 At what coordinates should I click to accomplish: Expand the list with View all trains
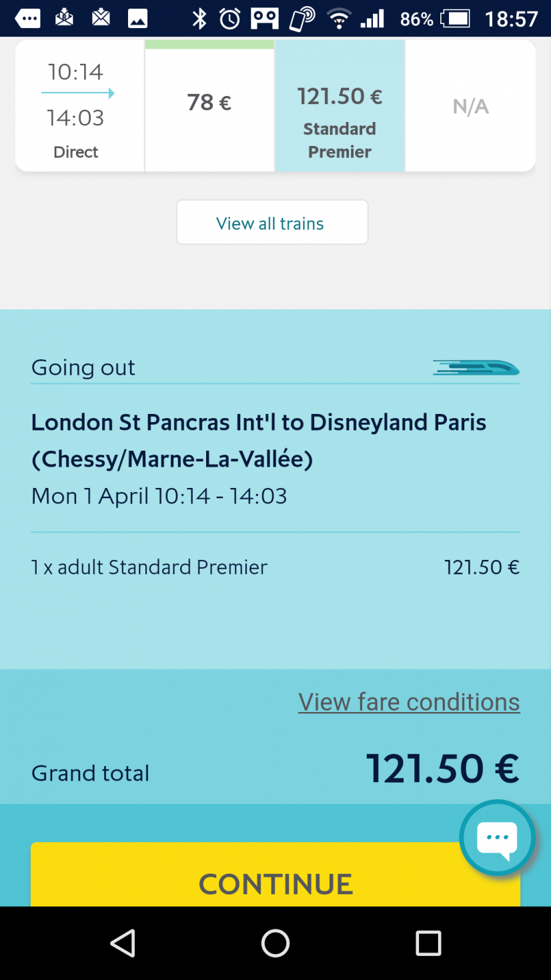coord(272,223)
